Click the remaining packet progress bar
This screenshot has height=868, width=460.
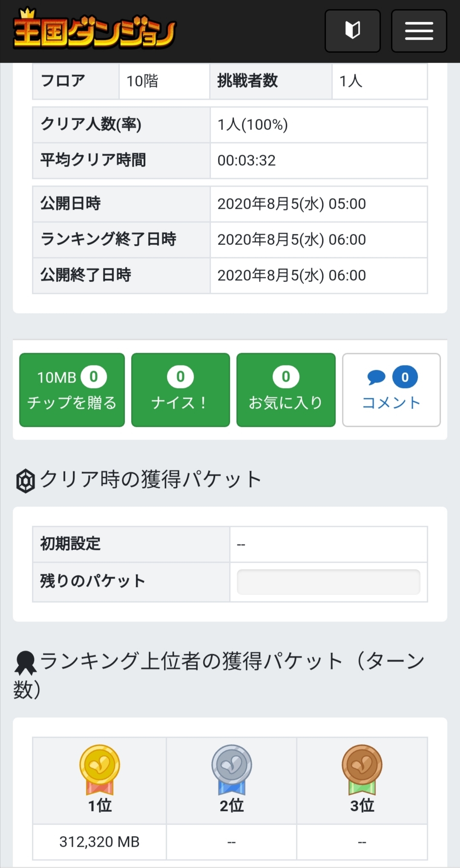[328, 582]
